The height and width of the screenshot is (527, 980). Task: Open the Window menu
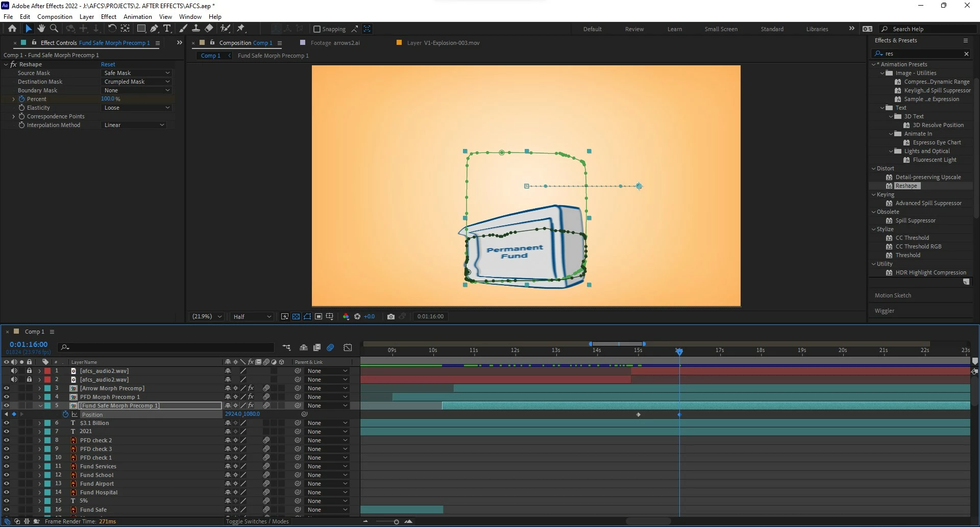point(190,17)
